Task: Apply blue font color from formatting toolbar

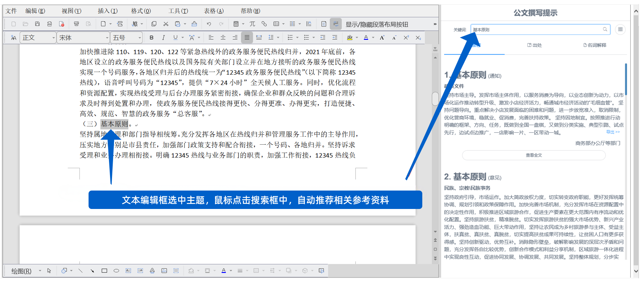Action: coord(366,38)
